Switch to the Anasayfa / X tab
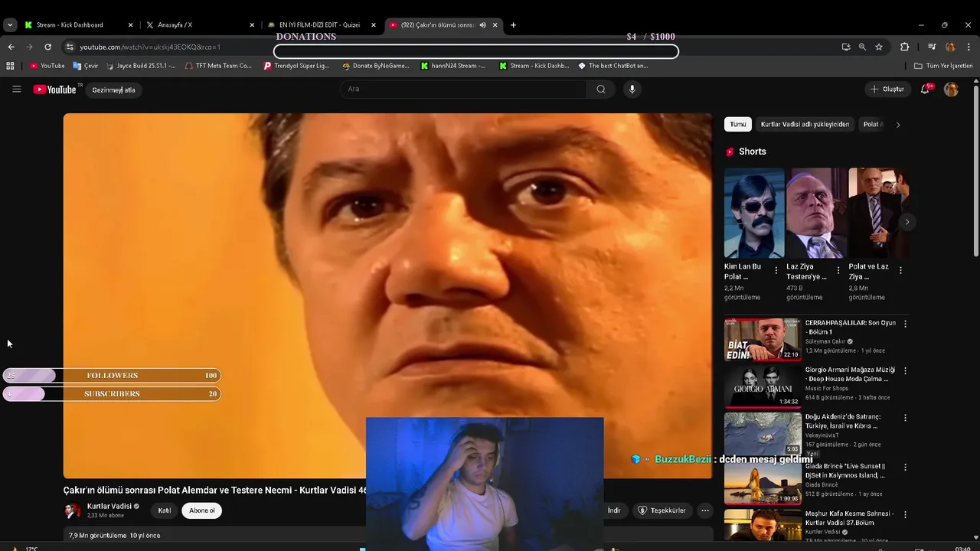The width and height of the screenshot is (980, 551). pos(199,24)
